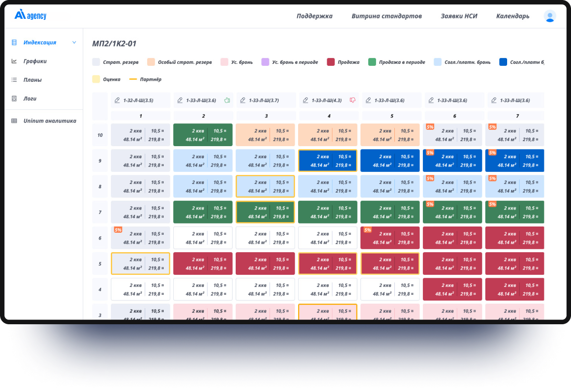Open the user profile avatar
Screen dimensions: 571x392
(x=550, y=16)
